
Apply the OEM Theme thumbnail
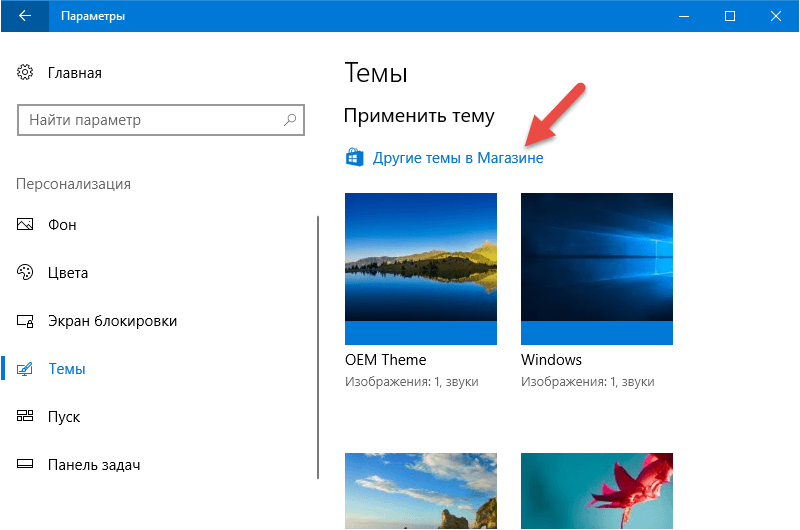421,269
